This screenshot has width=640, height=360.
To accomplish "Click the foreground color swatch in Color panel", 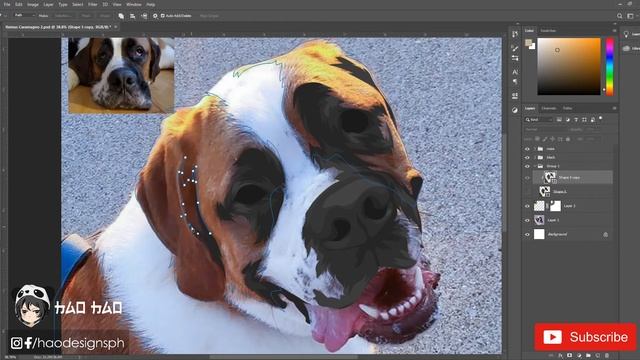I will tap(528, 42).
